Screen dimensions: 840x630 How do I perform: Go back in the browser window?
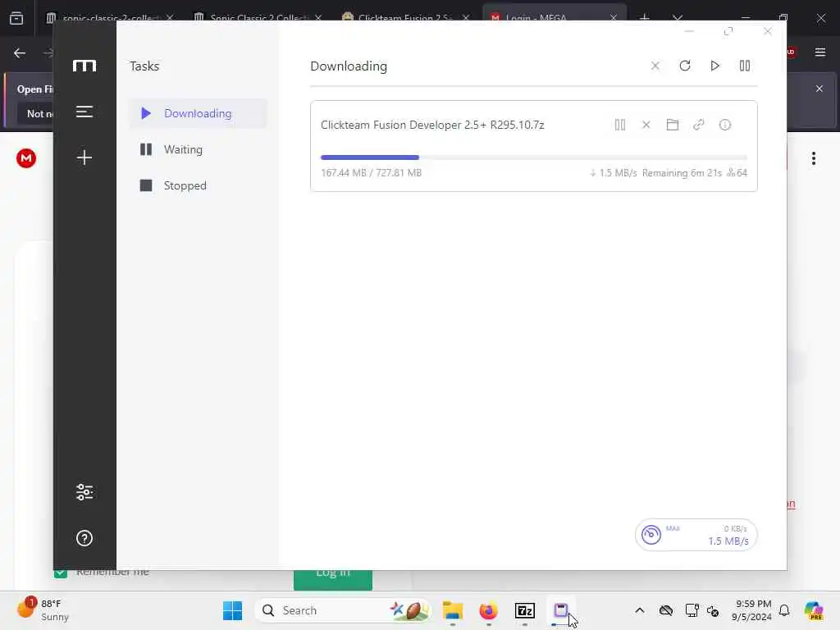(x=20, y=53)
